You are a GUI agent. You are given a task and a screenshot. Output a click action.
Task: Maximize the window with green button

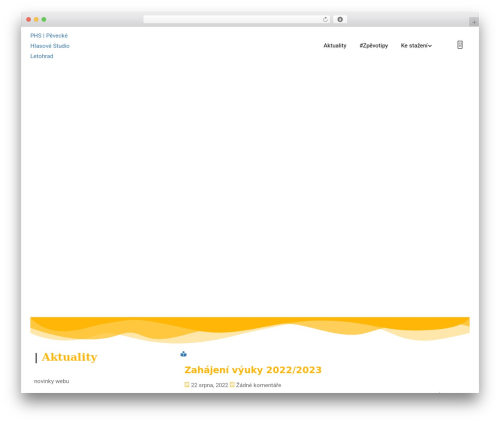click(44, 19)
